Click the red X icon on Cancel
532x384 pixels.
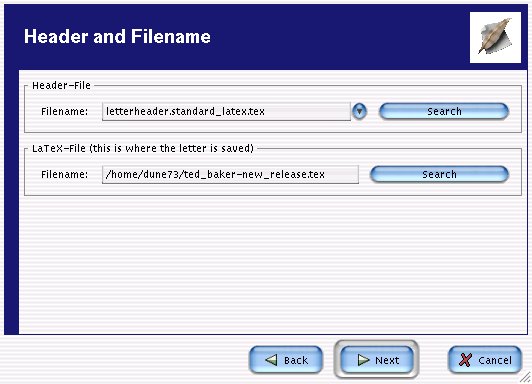(465, 360)
